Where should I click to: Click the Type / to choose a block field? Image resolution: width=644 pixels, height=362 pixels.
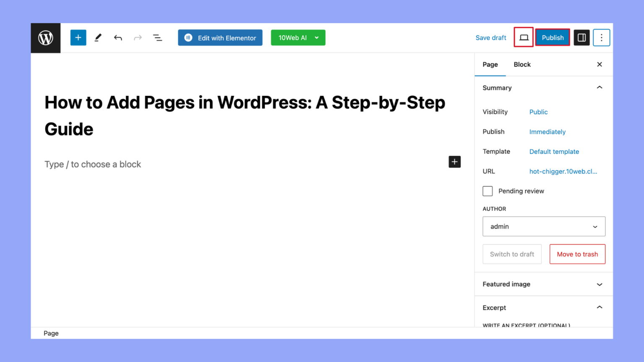tap(93, 164)
